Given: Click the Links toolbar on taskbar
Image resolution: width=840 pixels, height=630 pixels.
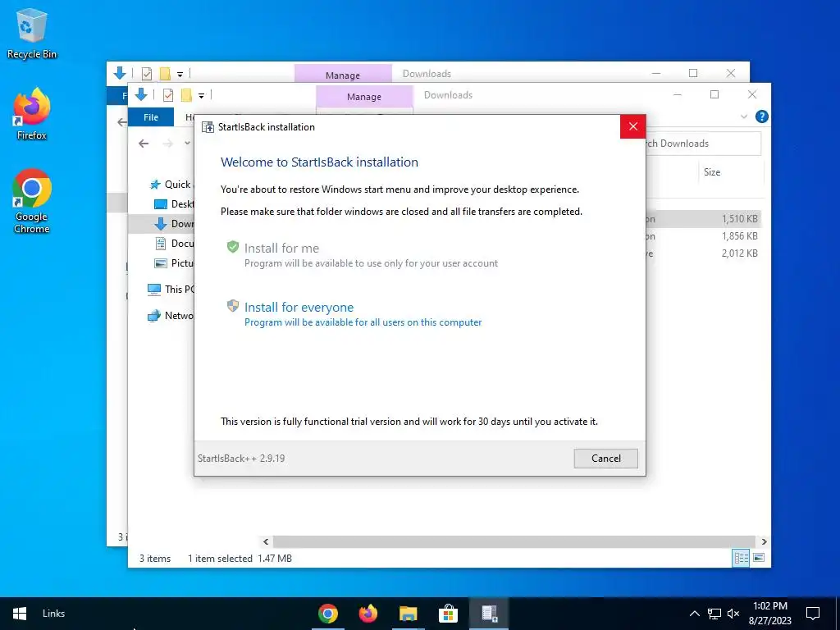Looking at the screenshot, I should 53,614.
